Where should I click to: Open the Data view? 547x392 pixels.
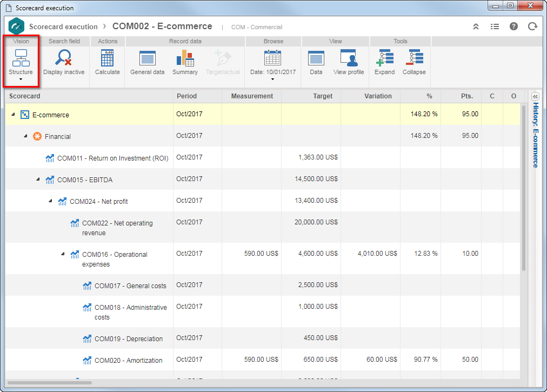316,62
